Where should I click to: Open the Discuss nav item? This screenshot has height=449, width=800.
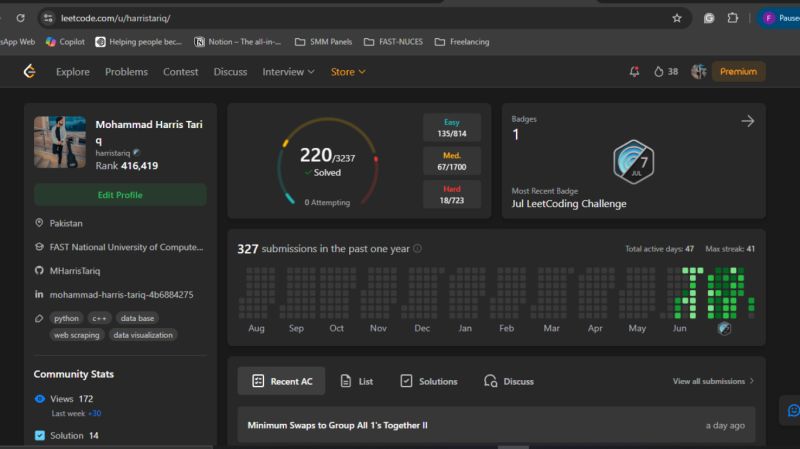[x=230, y=72]
